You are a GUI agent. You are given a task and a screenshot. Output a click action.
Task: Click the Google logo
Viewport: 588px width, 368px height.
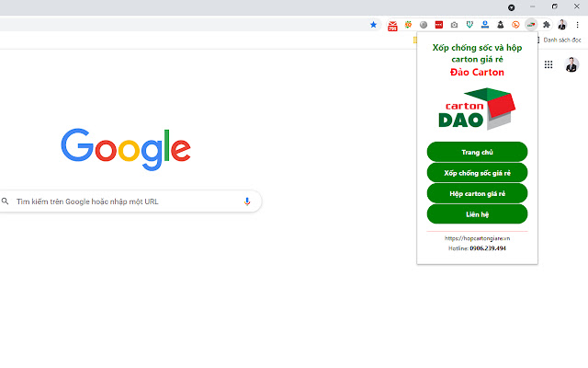126,149
